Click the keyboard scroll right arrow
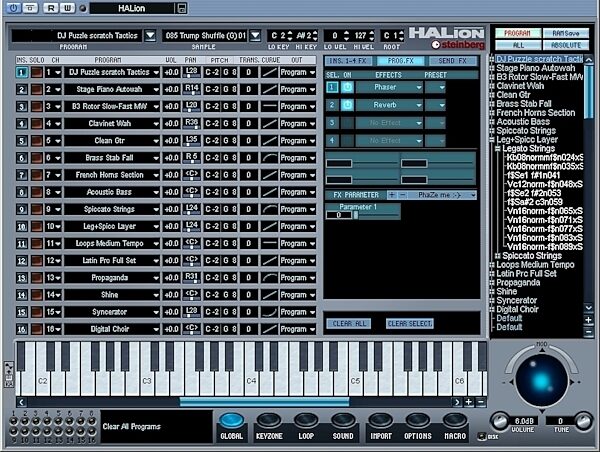Image resolution: width=600 pixels, height=452 pixels. [x=456, y=402]
